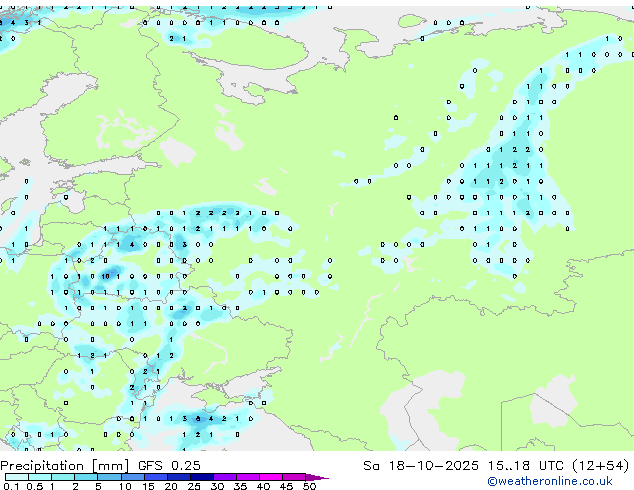Image resolution: width=634 pixels, height=490 pixels.
Task: Click the legend label '50'
Action: 309,486
